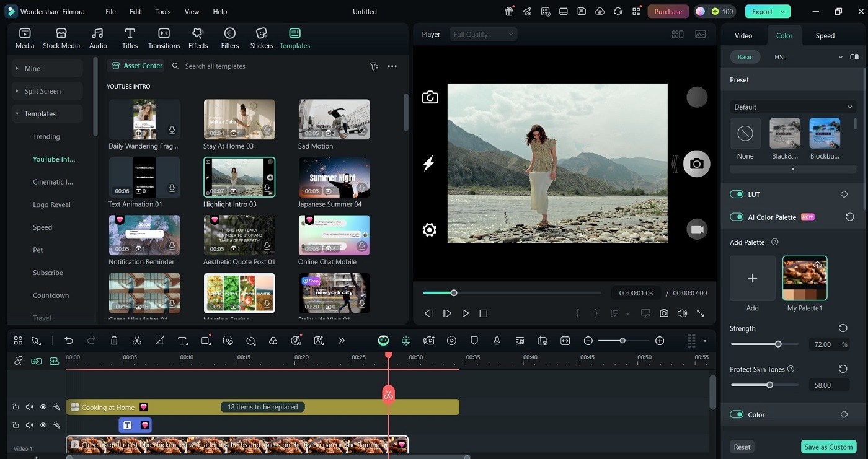Expand the Mine section

47,68
